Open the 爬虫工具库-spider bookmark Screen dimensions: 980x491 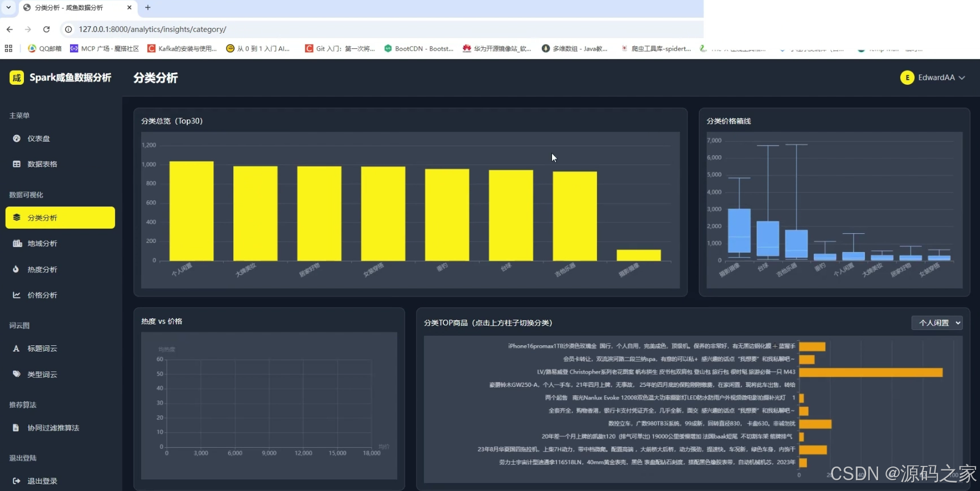656,48
